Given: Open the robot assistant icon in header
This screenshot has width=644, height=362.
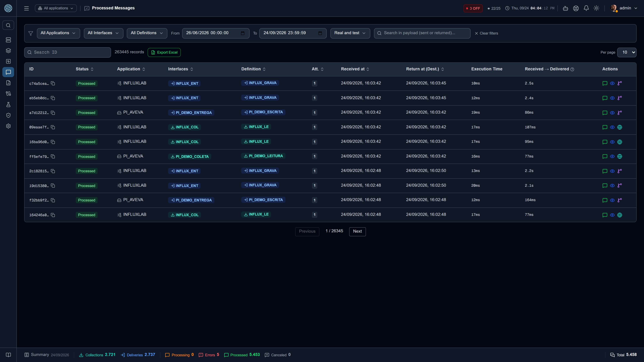Looking at the screenshot, I should click(565, 9).
